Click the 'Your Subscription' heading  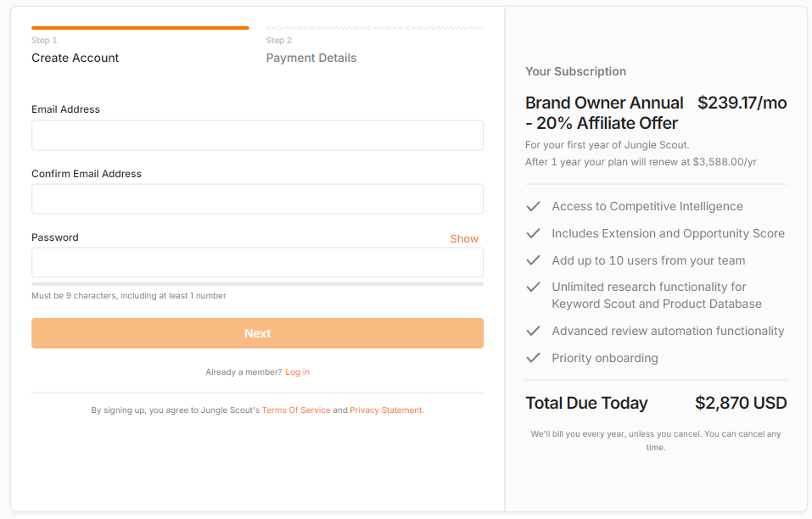[x=576, y=71]
